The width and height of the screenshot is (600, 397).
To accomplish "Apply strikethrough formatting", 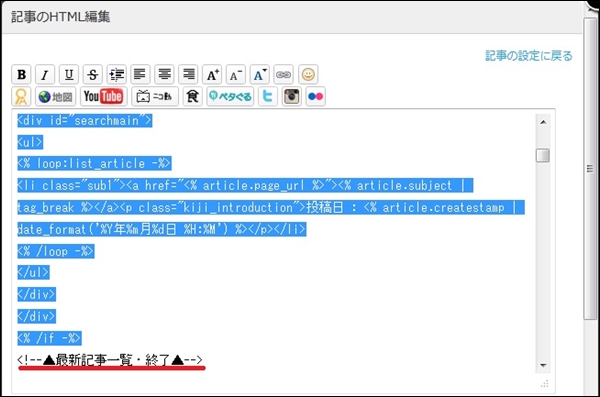I will click(x=93, y=74).
